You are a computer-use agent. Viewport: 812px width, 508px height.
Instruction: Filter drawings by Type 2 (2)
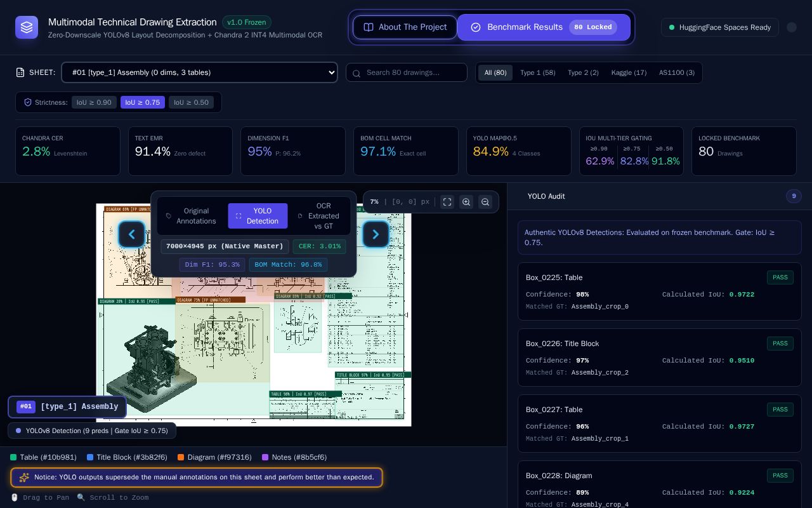pyautogui.click(x=583, y=72)
